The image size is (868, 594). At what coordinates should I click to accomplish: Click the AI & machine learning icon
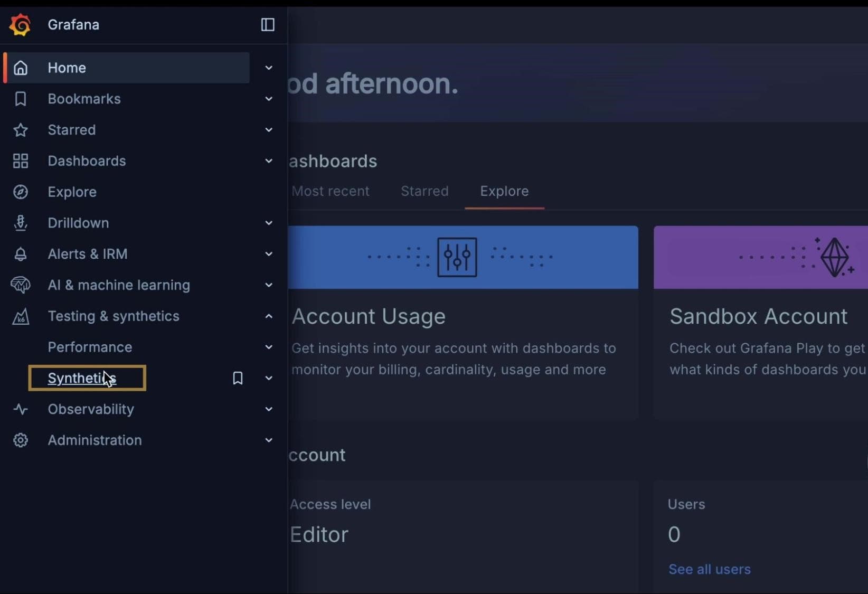coord(21,285)
